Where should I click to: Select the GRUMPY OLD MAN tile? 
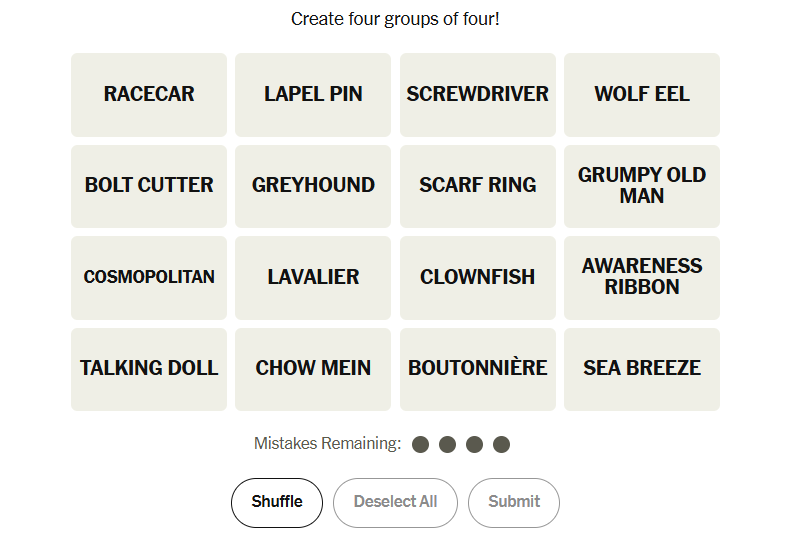[x=641, y=186]
